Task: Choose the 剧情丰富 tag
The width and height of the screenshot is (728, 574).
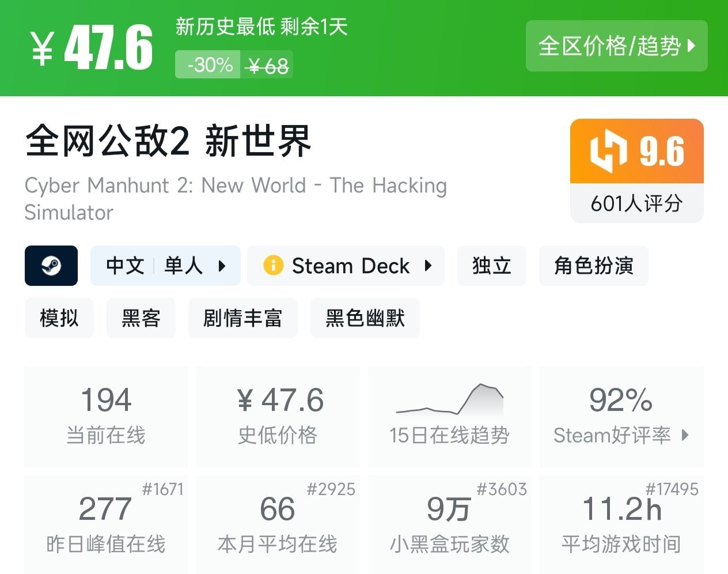Action: (x=242, y=318)
